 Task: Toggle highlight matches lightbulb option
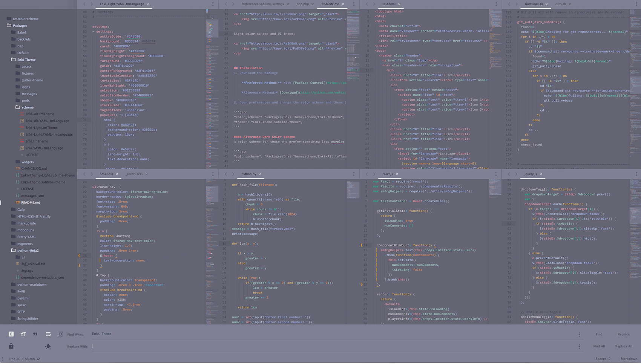point(48,346)
